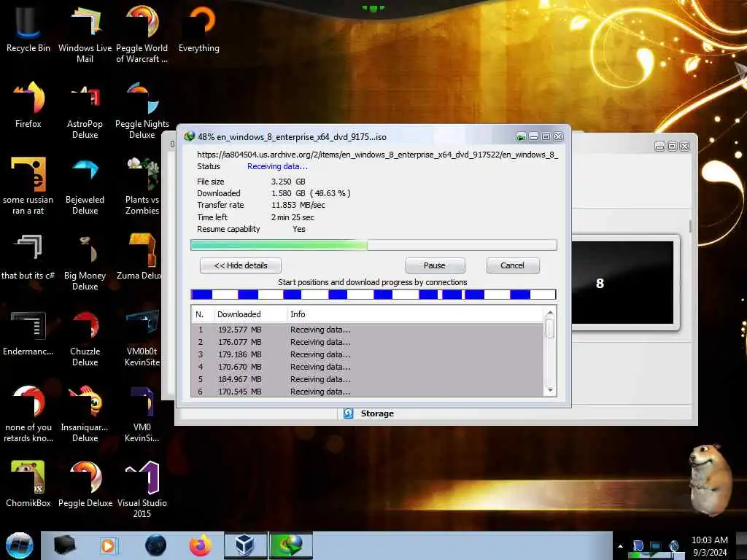Image resolution: width=747 pixels, height=560 pixels.
Task: Show hidden system tray icons
Action: click(620, 546)
